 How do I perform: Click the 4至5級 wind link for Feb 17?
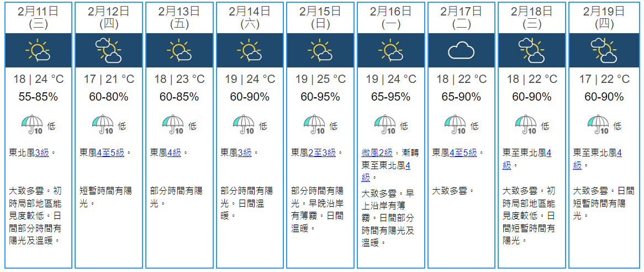(462, 153)
